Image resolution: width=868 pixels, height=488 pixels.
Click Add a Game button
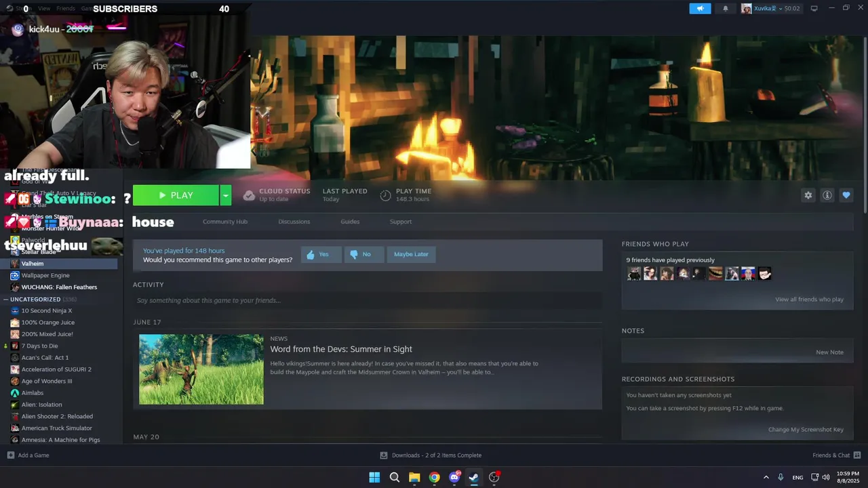pyautogui.click(x=28, y=455)
